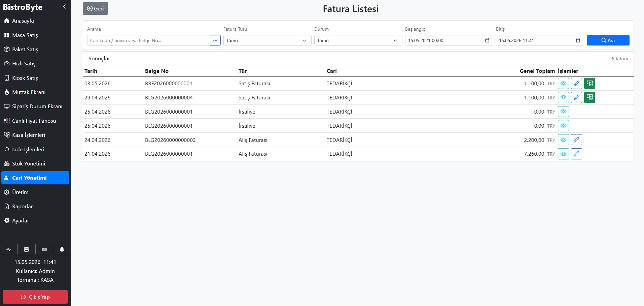644x306 pixels.
Task: Go to Anasayfa in sidebar
Action: pyautogui.click(x=35, y=21)
